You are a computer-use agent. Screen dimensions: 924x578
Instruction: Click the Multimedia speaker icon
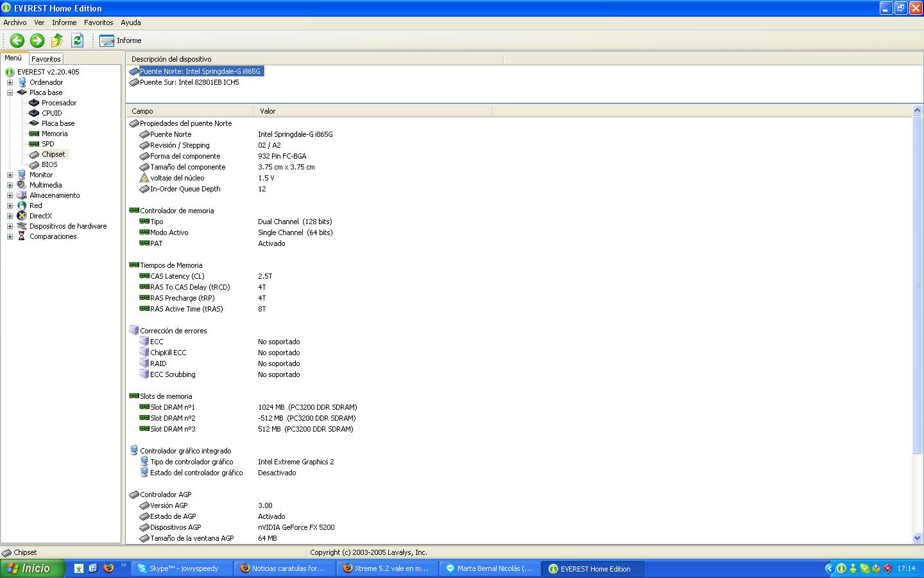coord(22,185)
